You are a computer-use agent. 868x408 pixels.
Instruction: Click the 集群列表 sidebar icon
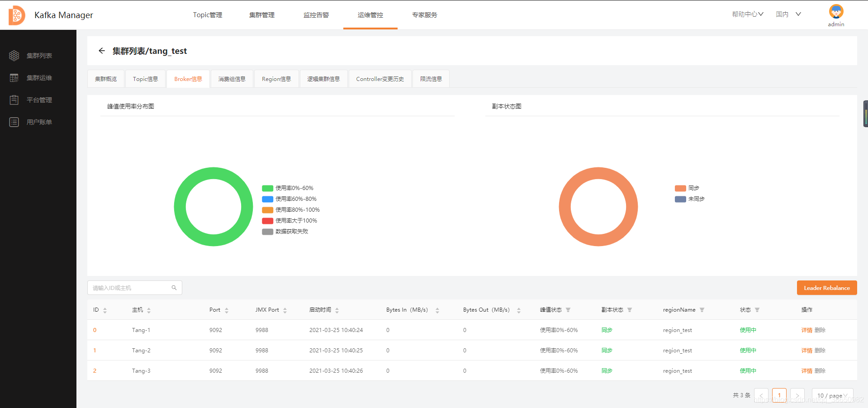[14, 56]
